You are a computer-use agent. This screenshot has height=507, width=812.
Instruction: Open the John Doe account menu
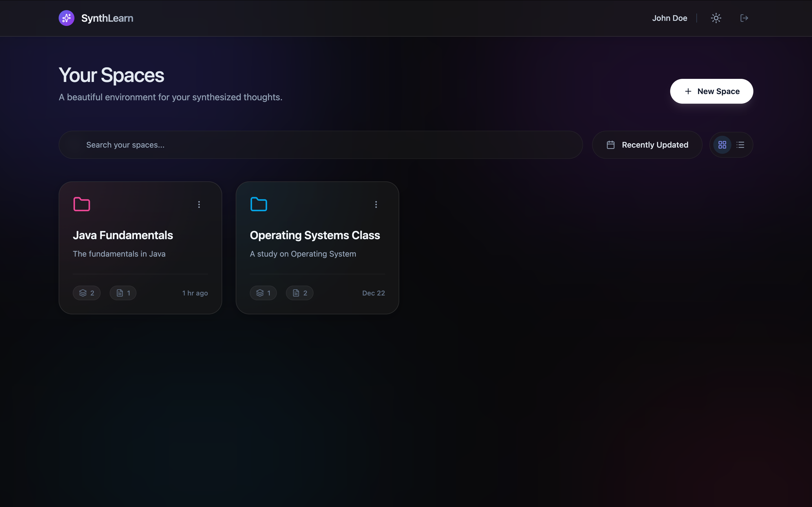(670, 18)
